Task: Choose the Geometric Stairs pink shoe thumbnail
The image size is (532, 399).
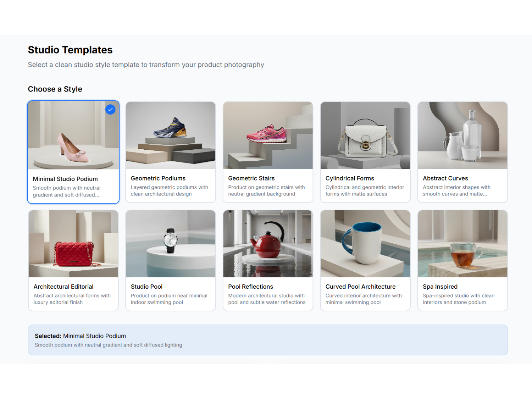Action: pos(268,135)
